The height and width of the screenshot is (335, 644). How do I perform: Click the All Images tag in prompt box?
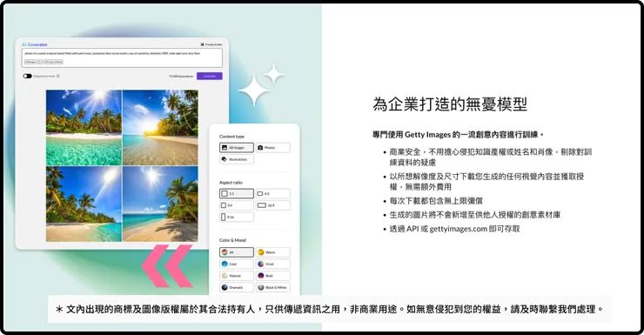(30, 62)
